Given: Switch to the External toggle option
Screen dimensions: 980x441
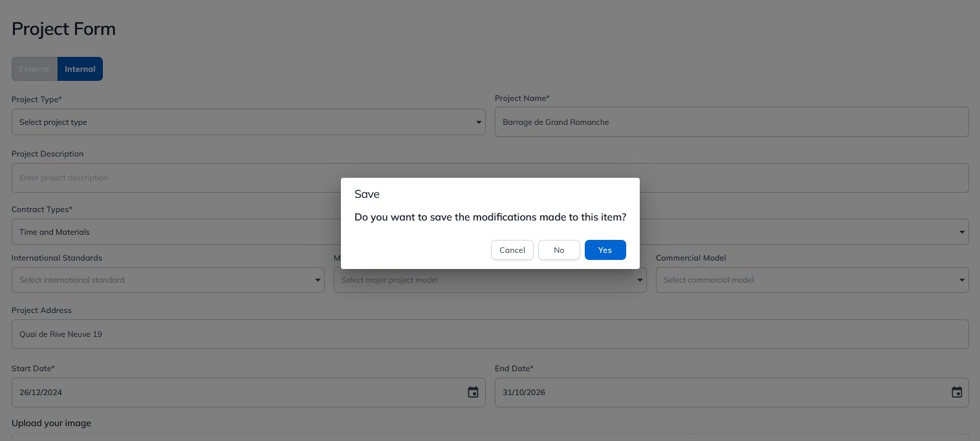Looking at the screenshot, I should [x=35, y=69].
